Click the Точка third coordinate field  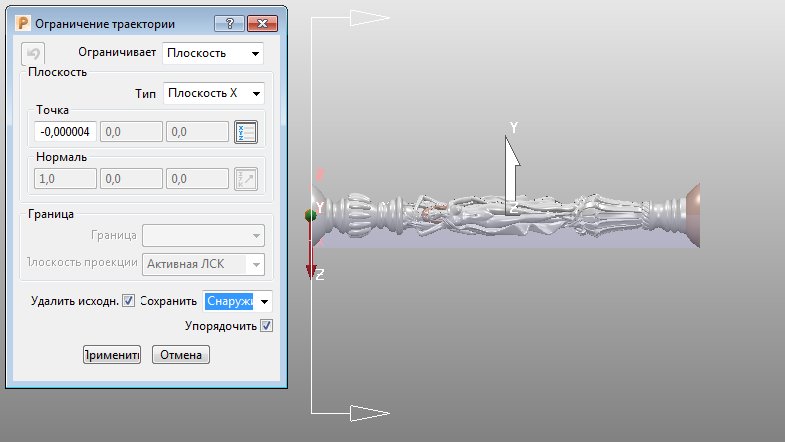pyautogui.click(x=197, y=132)
